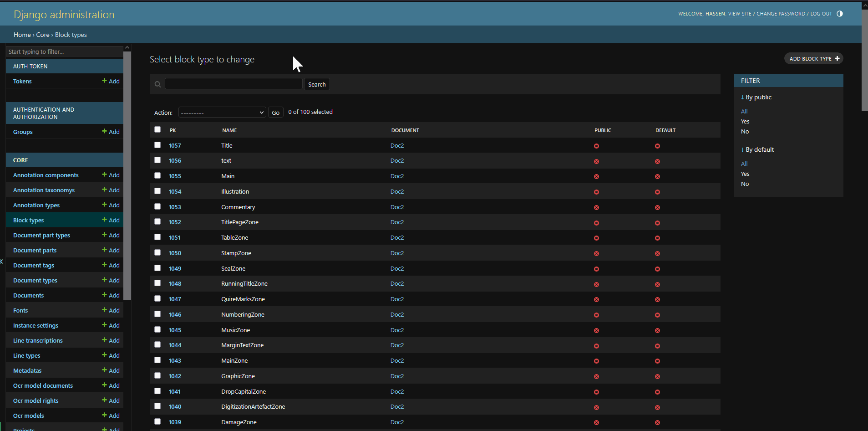Open Instance settings in the sidebar

(x=36, y=325)
